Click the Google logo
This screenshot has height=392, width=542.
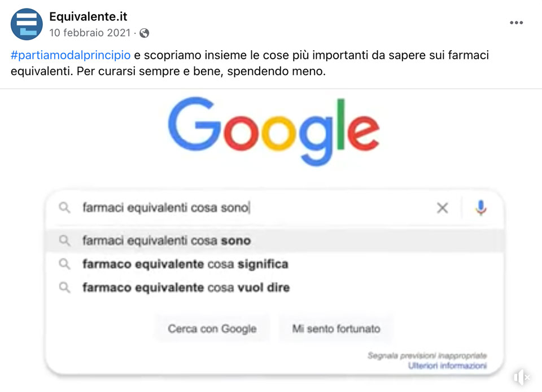pyautogui.click(x=273, y=131)
